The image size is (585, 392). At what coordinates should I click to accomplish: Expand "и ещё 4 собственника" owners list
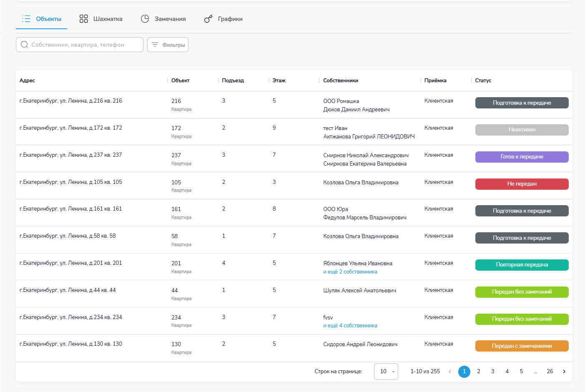pos(350,326)
